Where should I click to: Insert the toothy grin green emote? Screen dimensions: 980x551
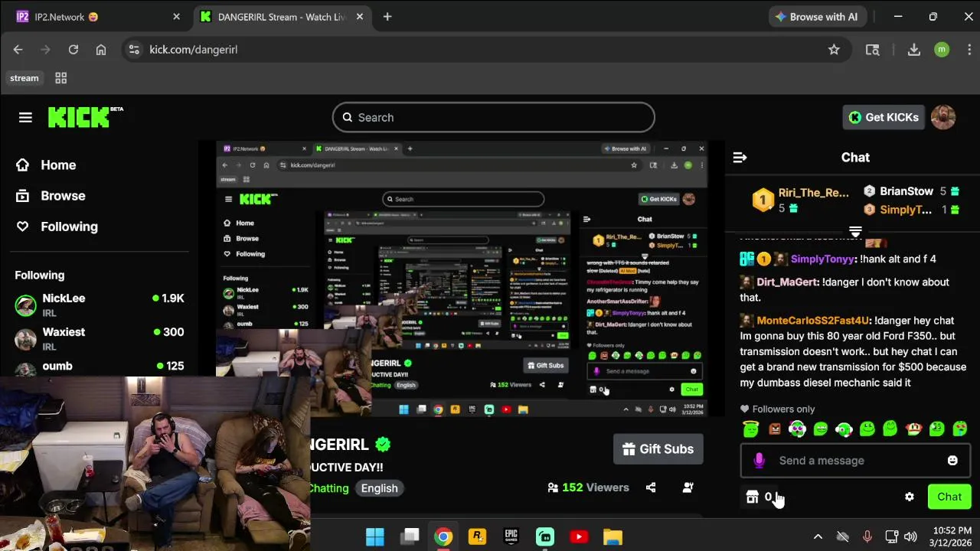[821, 429]
